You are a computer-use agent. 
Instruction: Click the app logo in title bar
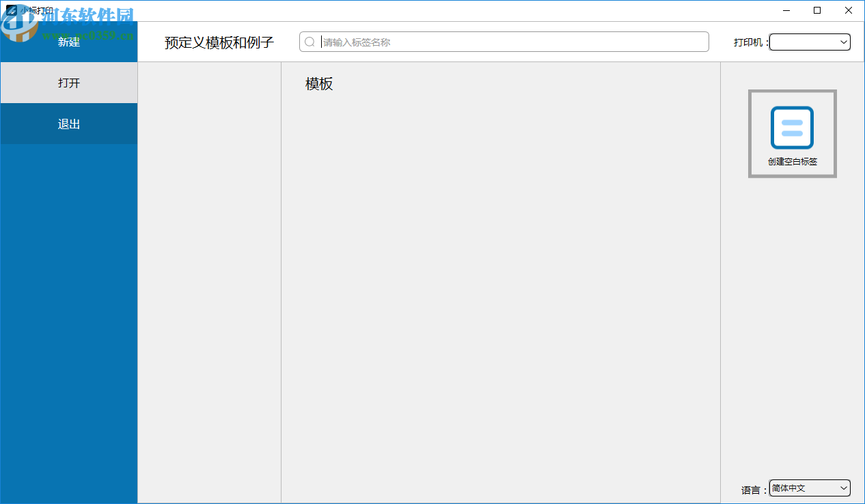pos(11,10)
